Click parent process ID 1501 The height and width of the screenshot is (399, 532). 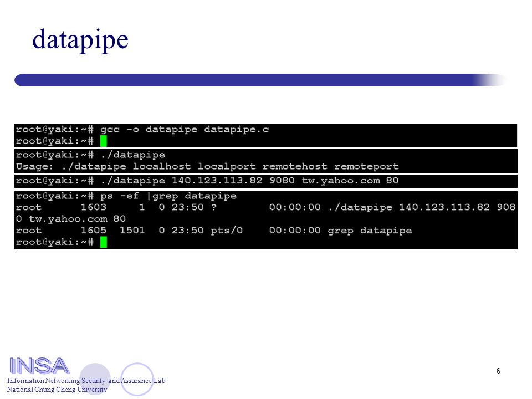pyautogui.click(x=132, y=231)
